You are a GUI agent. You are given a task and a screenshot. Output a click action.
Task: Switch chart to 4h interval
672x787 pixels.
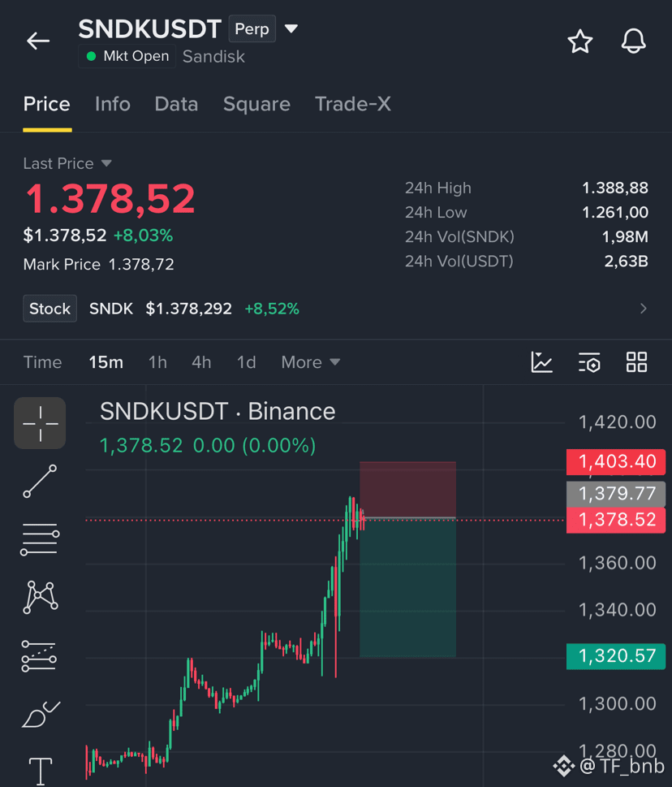(x=201, y=362)
